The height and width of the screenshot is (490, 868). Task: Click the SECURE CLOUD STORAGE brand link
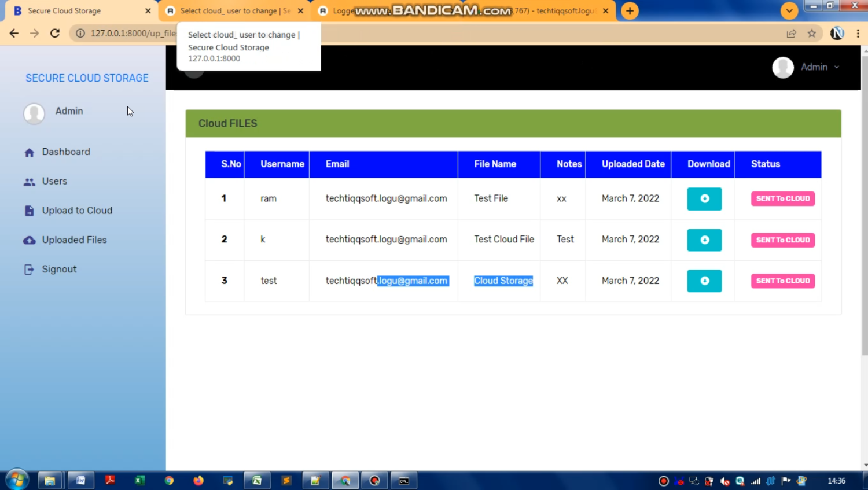click(x=87, y=78)
